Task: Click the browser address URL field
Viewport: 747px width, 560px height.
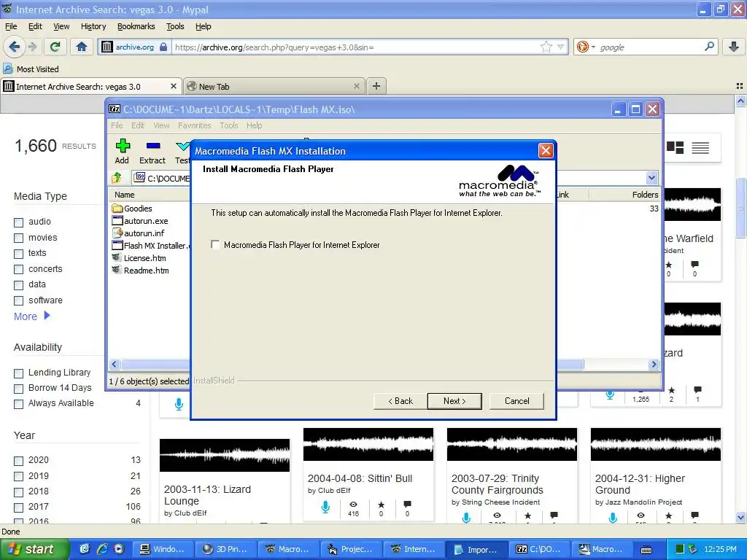Action: pyautogui.click(x=355, y=47)
